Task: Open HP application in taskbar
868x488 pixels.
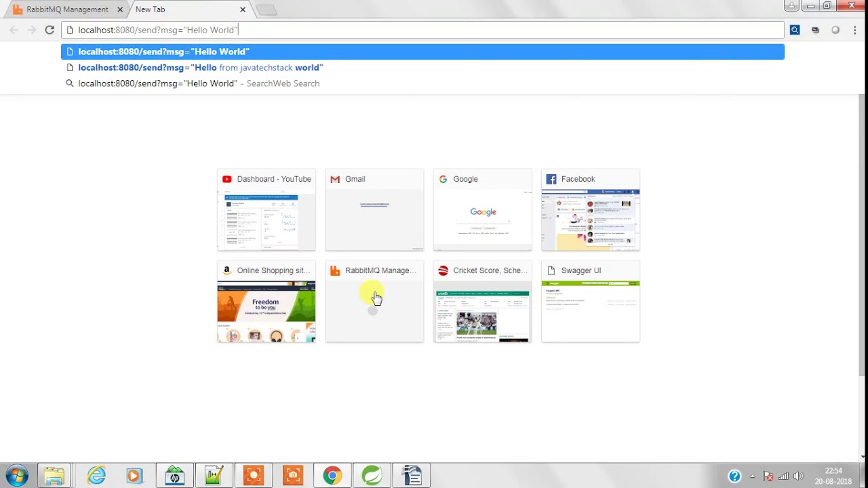Action: tap(175, 476)
